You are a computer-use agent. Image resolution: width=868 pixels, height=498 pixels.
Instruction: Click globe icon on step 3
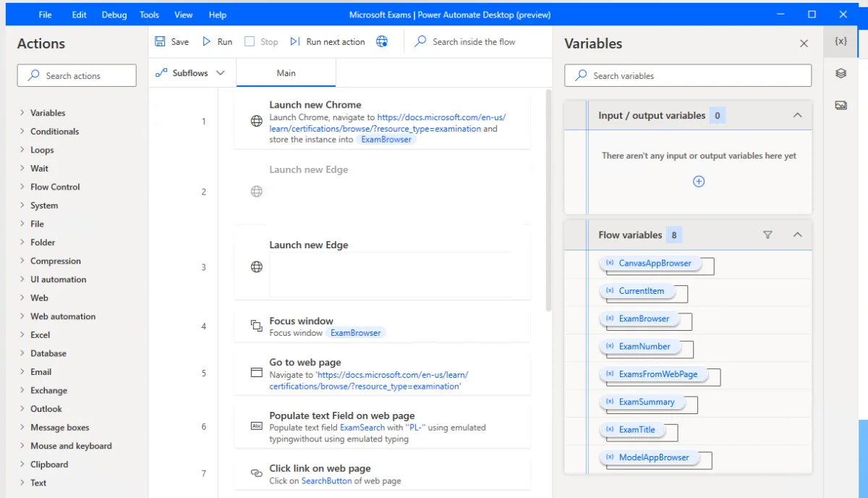click(x=256, y=267)
